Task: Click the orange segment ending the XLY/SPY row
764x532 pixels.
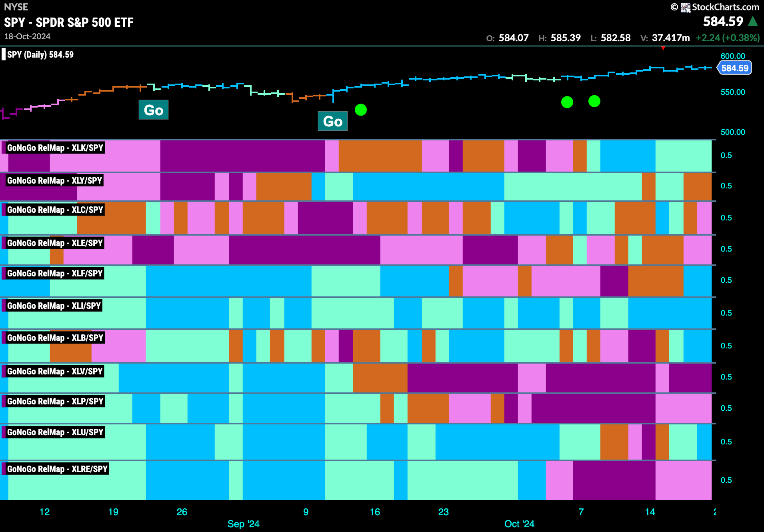Action: pos(698,186)
